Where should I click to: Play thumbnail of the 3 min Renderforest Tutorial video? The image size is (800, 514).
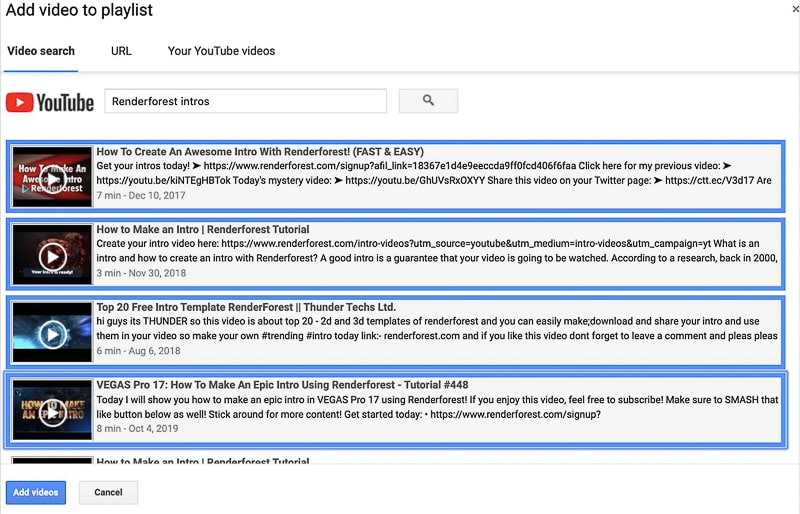coord(53,255)
